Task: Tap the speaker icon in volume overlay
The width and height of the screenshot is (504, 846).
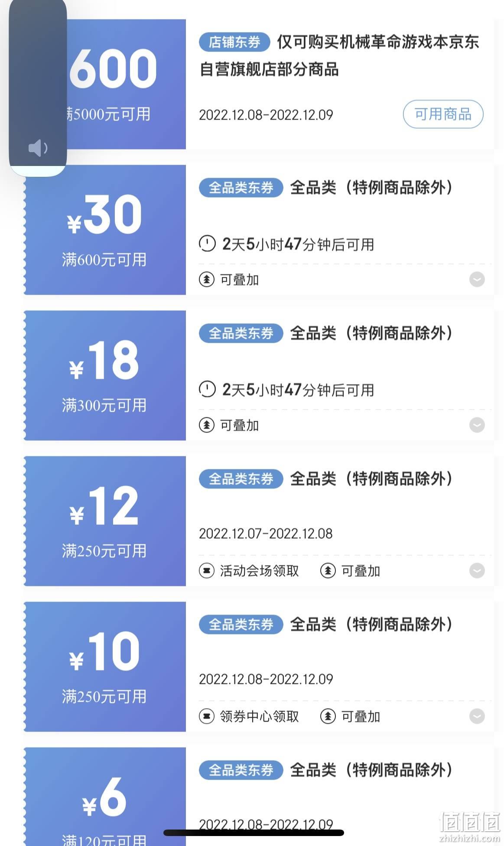Action: (38, 148)
